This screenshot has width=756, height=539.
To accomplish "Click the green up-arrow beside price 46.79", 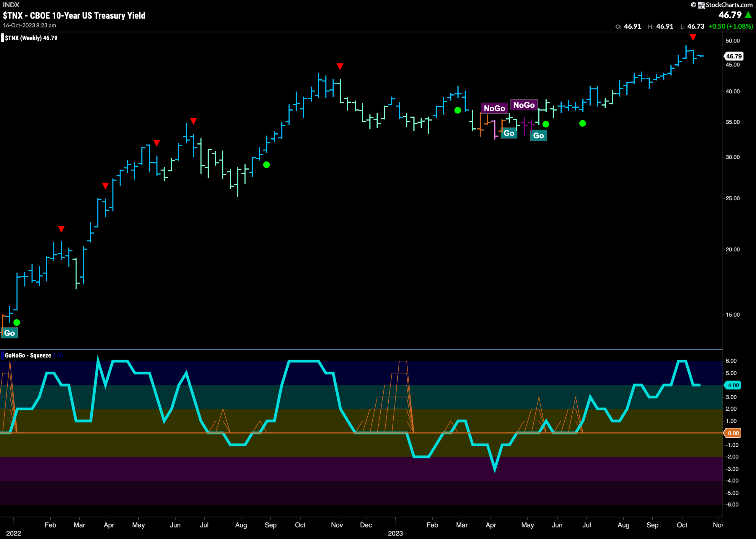I will 748,15.
